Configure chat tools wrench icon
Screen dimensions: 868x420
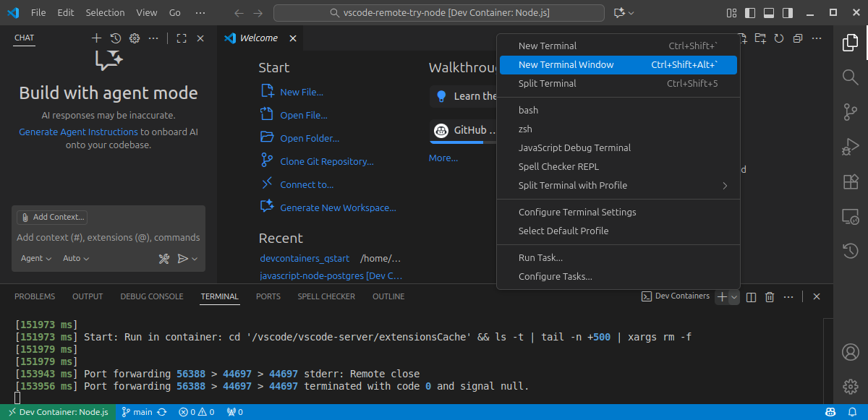(x=163, y=259)
